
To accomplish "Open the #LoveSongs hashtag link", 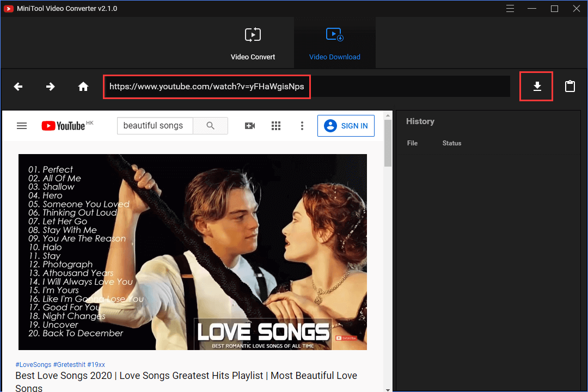I will (33, 364).
